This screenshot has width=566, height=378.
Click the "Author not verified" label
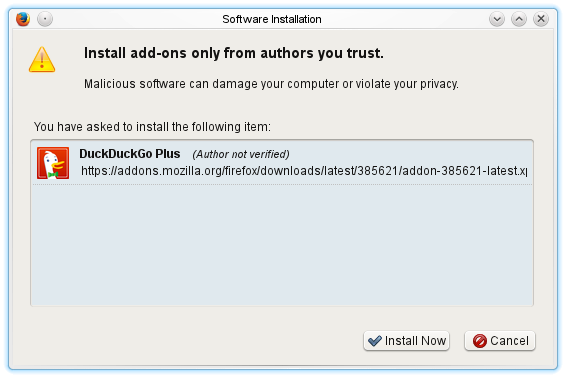click(x=241, y=155)
